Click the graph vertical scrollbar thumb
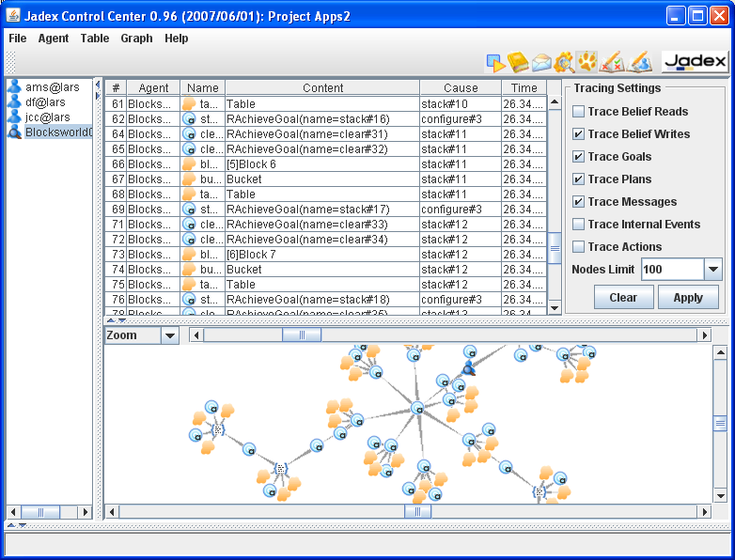Viewport: 735px width, 560px height. click(721, 424)
